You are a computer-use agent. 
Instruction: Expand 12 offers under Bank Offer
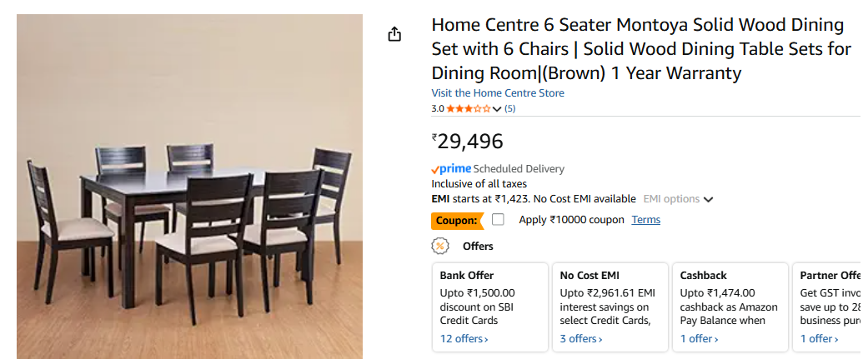(x=464, y=338)
